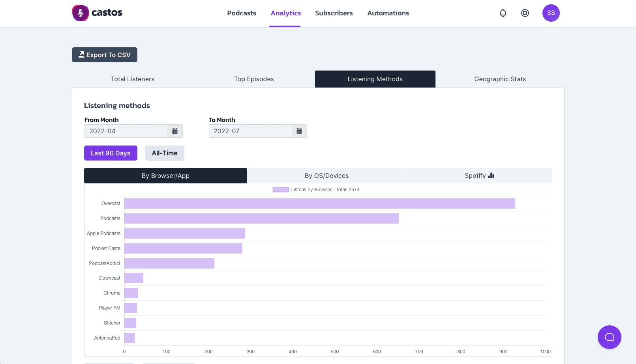636x364 pixels.
Task: Click 'Listening methods' heading
Action: coord(117,106)
